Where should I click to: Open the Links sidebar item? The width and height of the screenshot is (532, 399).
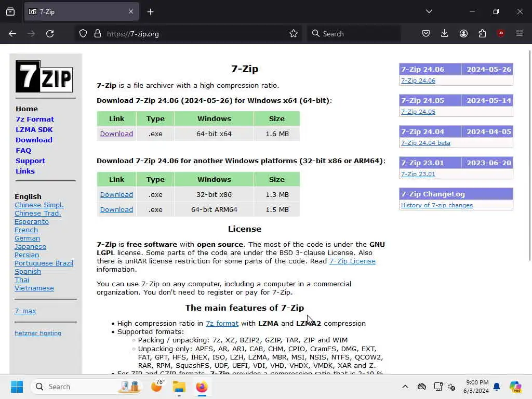[x=25, y=171]
